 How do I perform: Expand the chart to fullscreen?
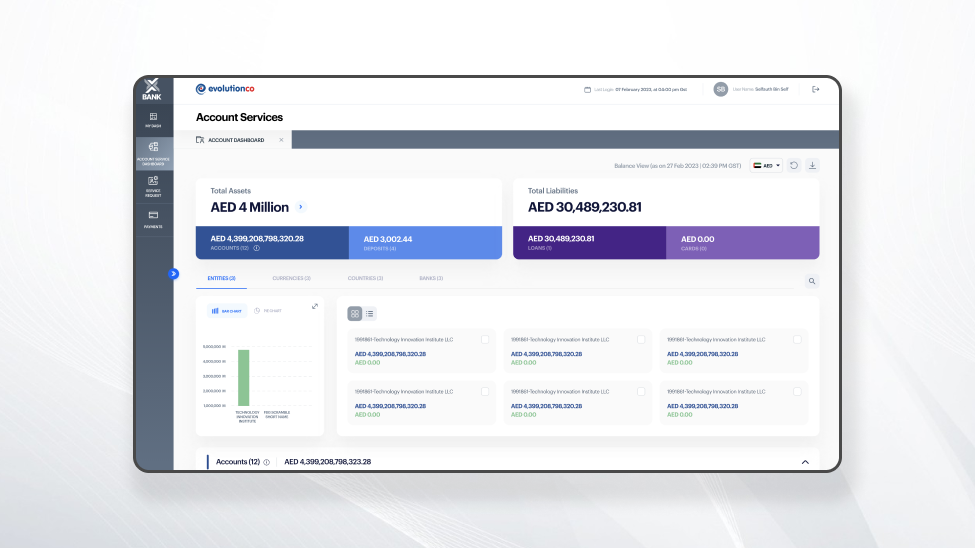click(315, 307)
